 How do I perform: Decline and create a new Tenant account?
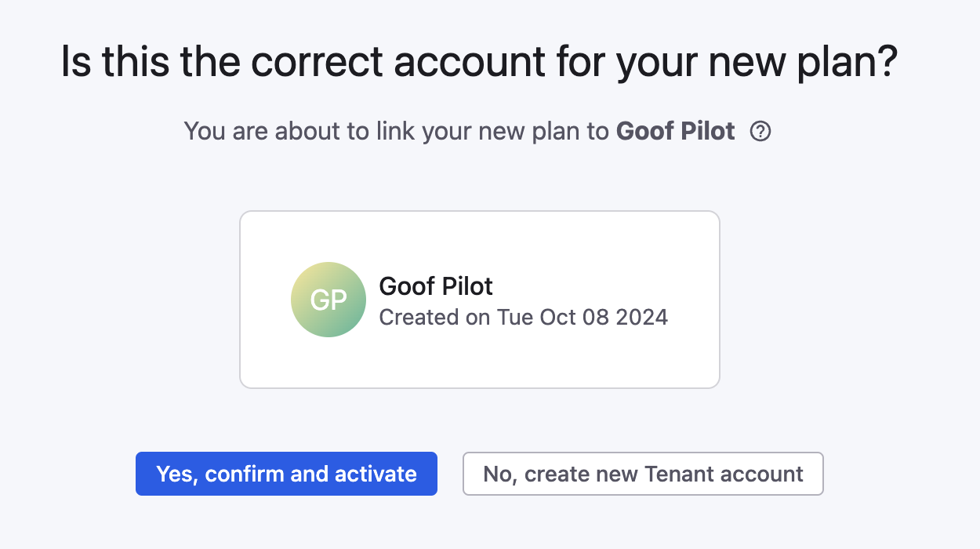point(642,474)
